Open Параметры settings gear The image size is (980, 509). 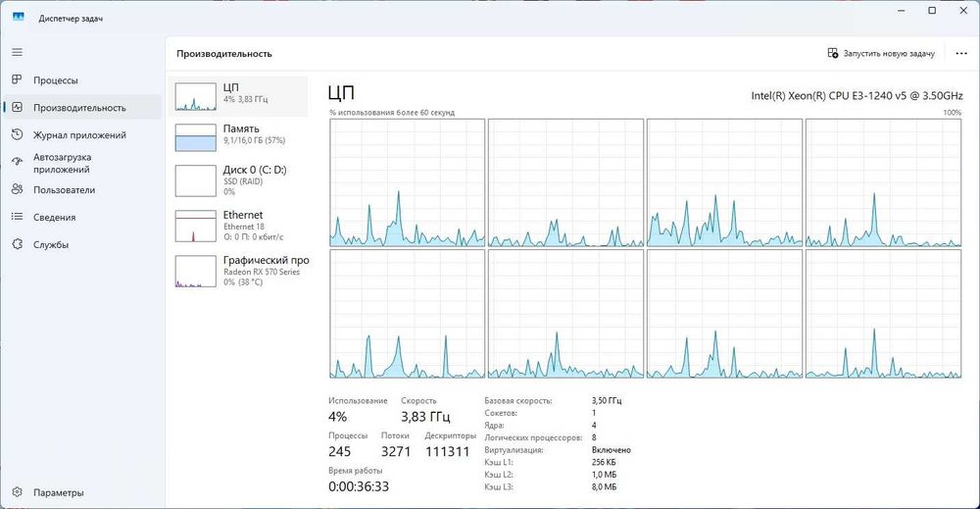[x=17, y=492]
